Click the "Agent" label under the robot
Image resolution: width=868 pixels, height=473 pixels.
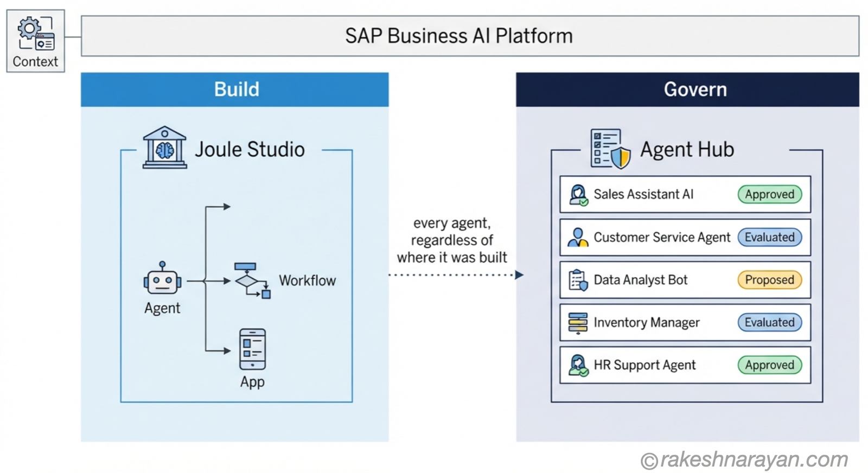(x=162, y=308)
